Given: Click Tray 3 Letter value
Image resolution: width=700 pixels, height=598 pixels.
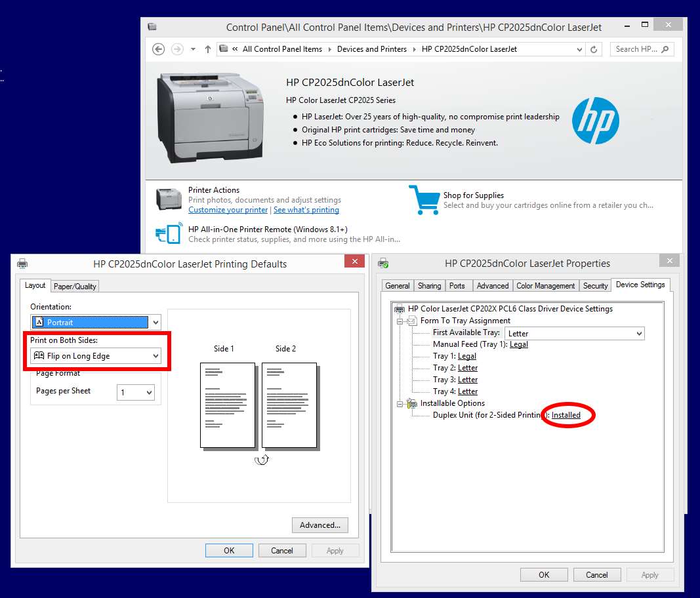Looking at the screenshot, I should [x=467, y=380].
